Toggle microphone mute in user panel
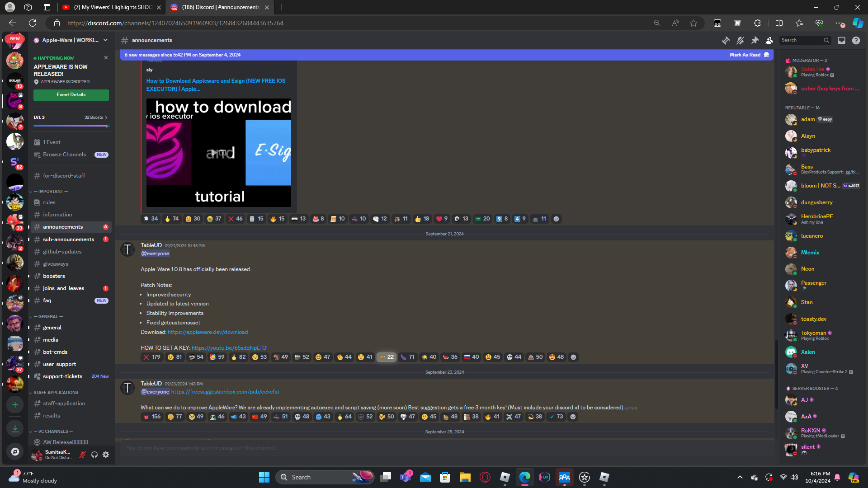Viewport: 868px width, 488px height. [x=82, y=455]
